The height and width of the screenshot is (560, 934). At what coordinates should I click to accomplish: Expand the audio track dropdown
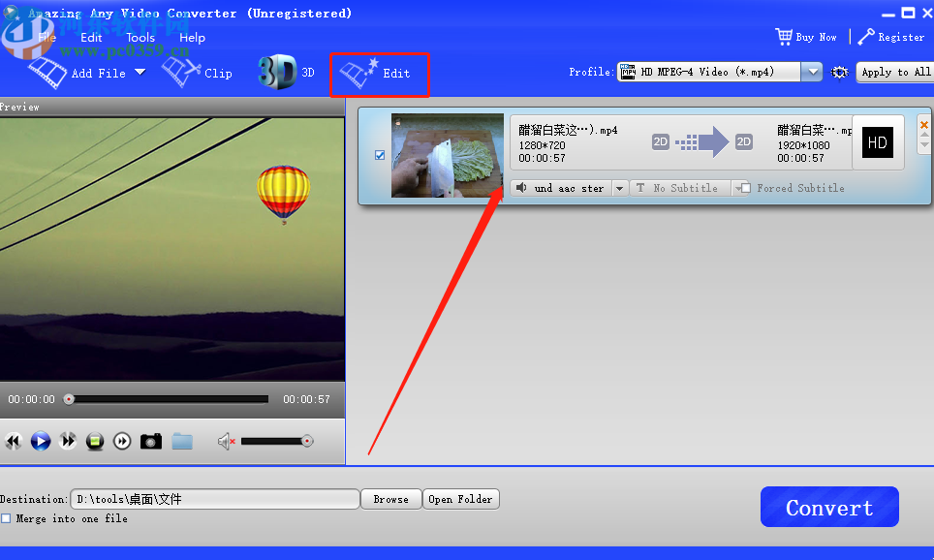point(619,187)
